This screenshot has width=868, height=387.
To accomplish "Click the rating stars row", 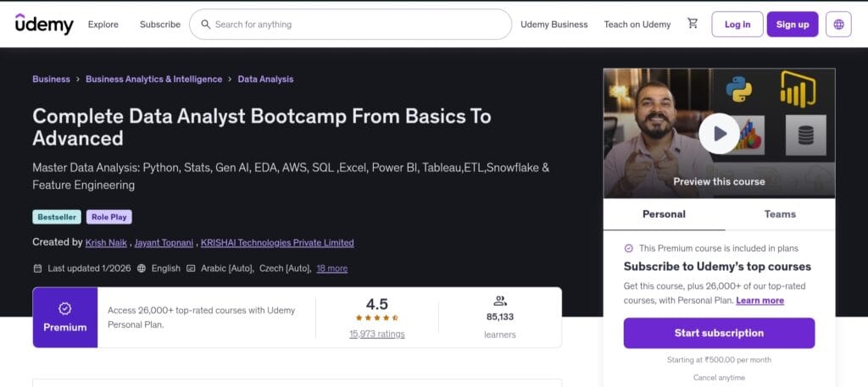I will click(376, 318).
